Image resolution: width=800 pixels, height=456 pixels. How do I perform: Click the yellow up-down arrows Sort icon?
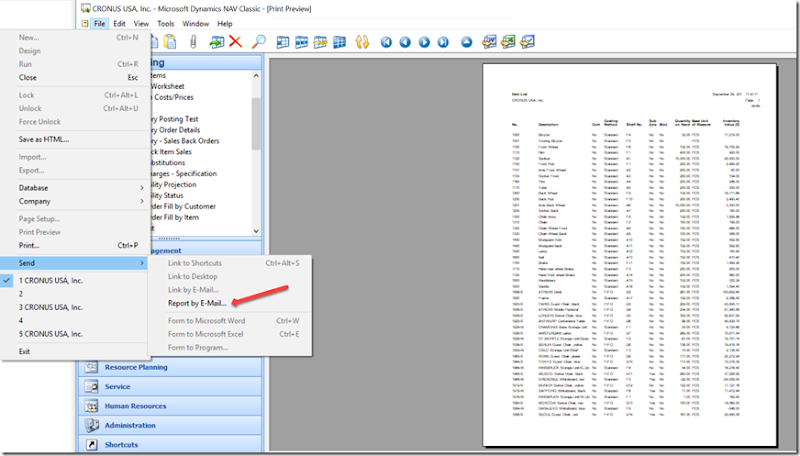pyautogui.click(x=362, y=42)
